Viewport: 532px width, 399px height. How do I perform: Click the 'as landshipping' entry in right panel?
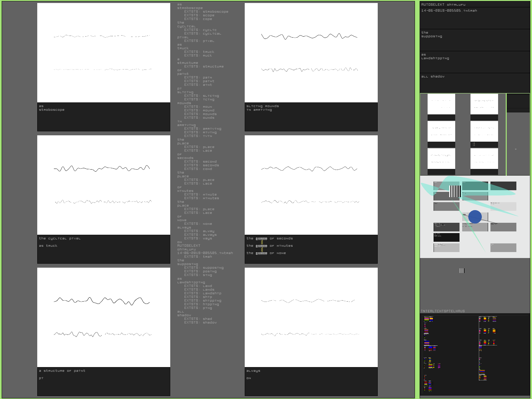(x=474, y=62)
